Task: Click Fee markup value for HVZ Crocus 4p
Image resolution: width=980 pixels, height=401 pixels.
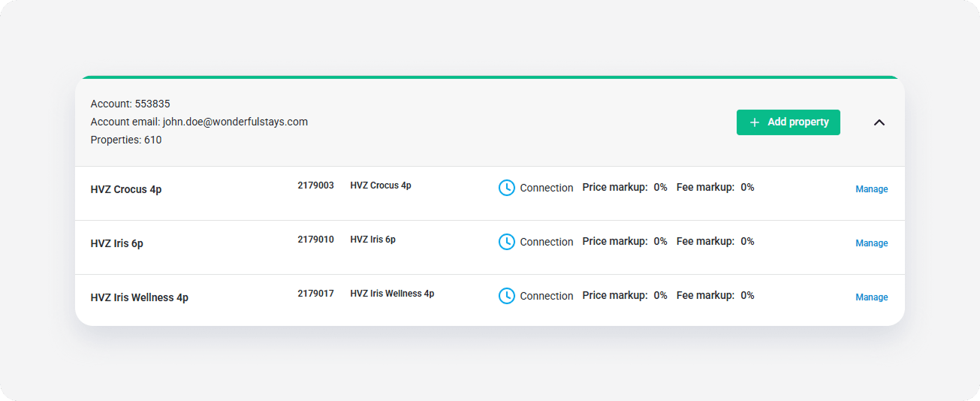Action: (747, 187)
